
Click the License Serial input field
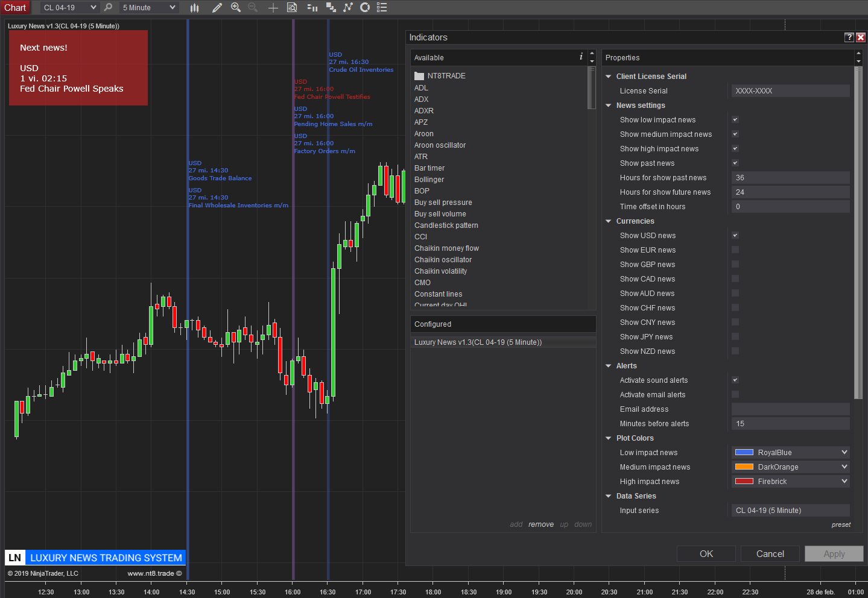coord(790,91)
